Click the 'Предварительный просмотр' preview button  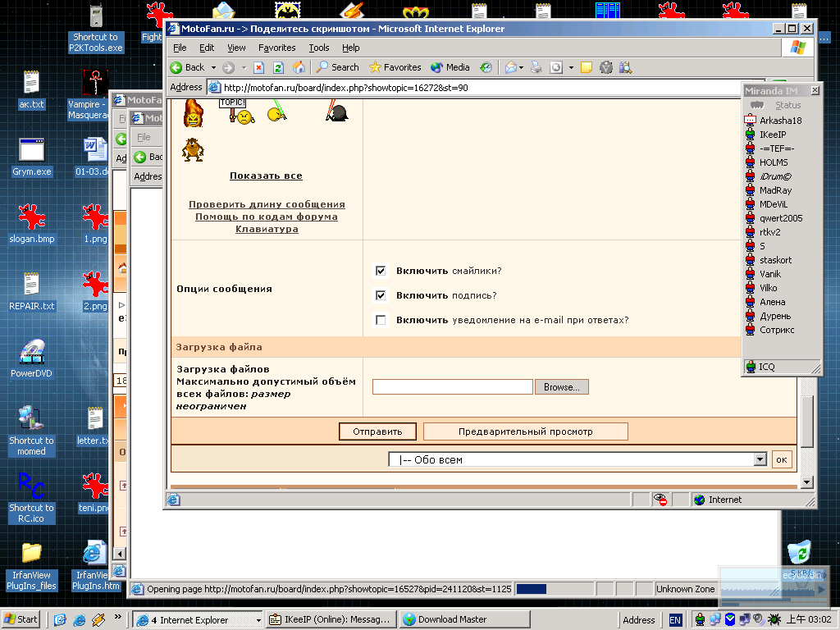pos(526,431)
